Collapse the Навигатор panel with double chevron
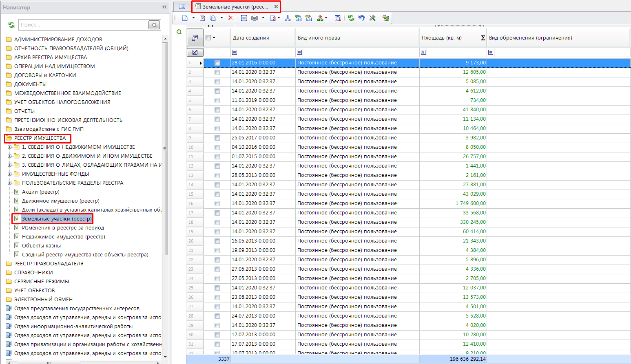 click(x=164, y=7)
